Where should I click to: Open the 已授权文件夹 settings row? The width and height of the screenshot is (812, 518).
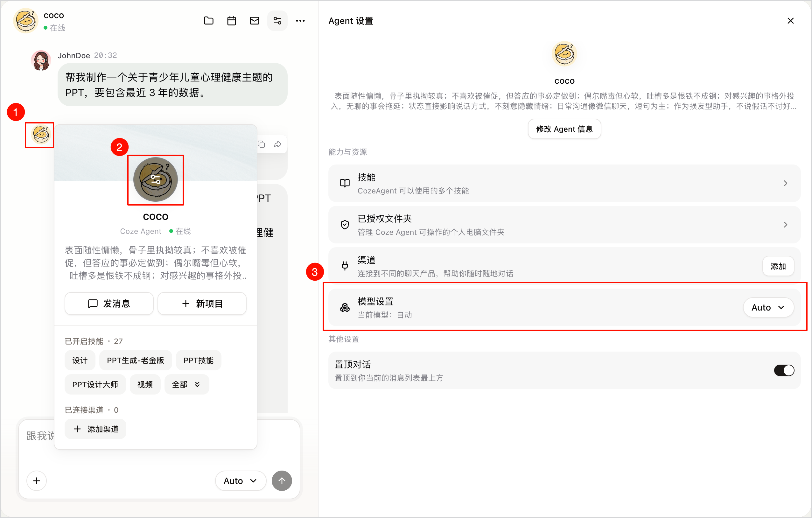[x=564, y=225]
